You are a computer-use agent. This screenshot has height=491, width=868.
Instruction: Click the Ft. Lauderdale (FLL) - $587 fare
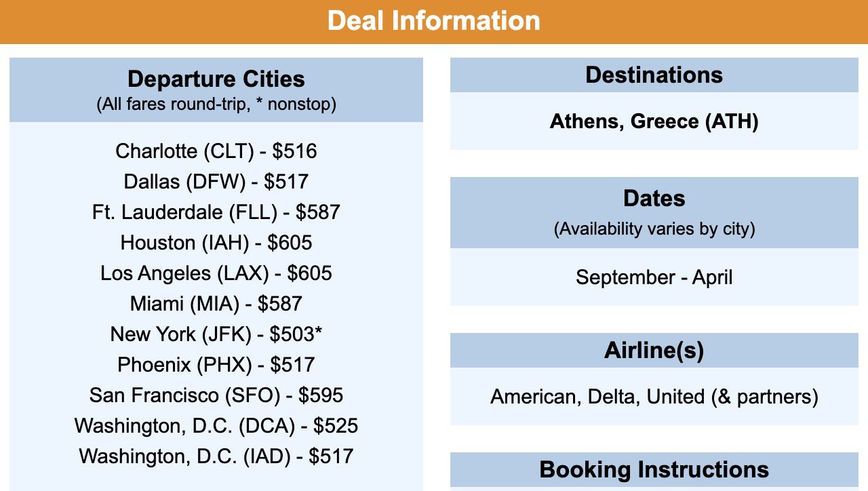click(x=216, y=212)
